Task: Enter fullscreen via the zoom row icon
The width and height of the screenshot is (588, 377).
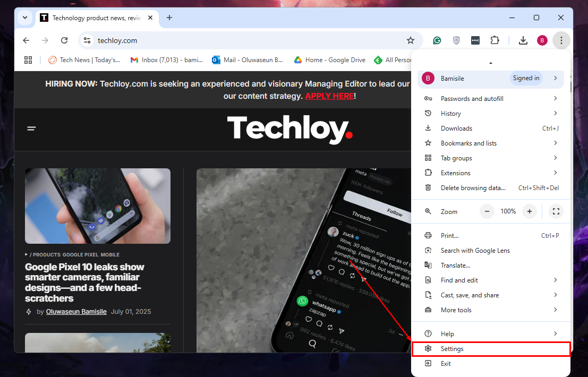Action: point(556,211)
